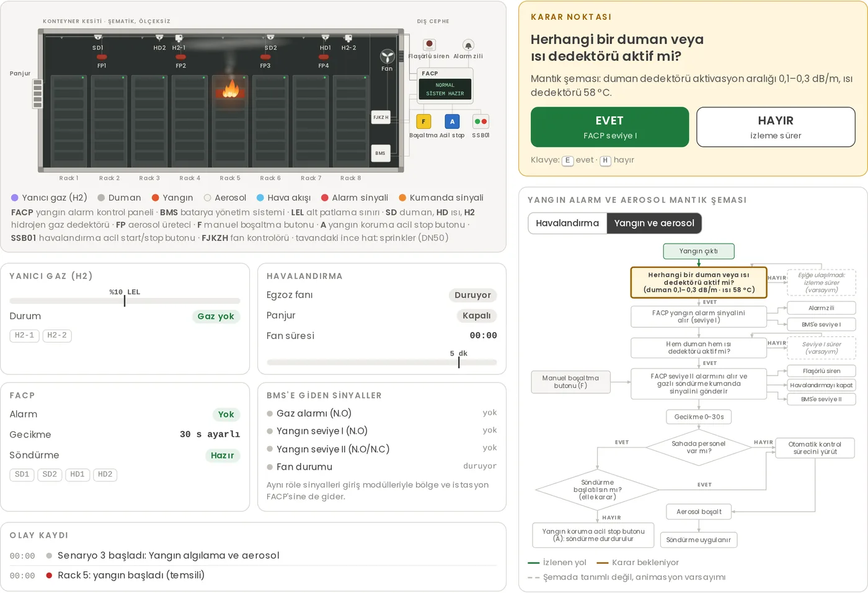
Task: Click the HD1 heat detector icon
Action: [x=325, y=38]
